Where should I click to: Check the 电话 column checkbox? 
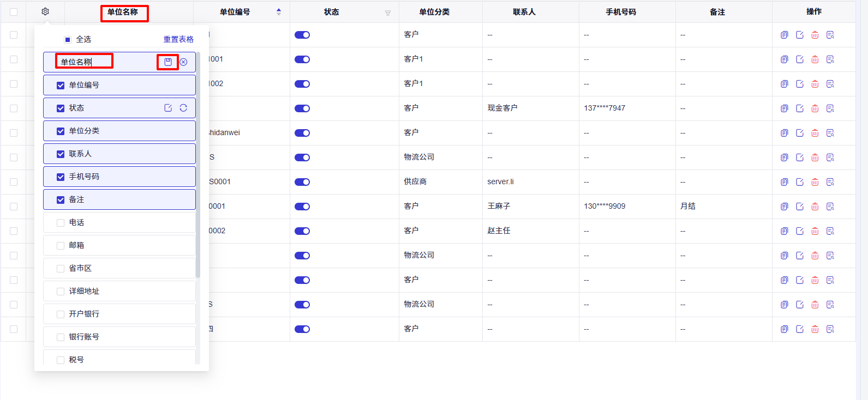click(61, 222)
